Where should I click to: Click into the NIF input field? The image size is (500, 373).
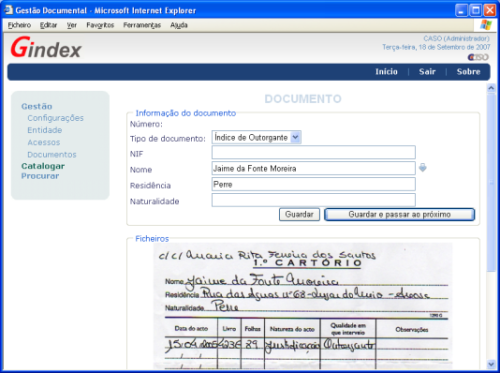313,152
